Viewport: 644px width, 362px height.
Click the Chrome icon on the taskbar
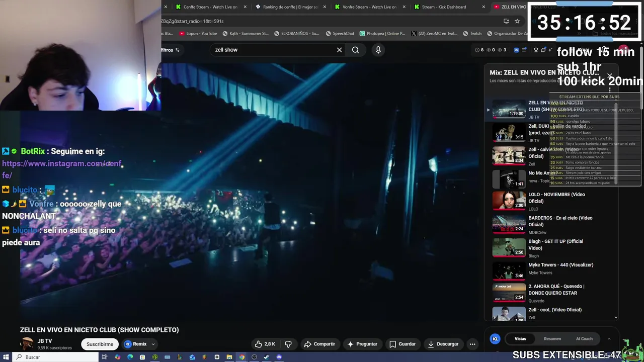pyautogui.click(x=242, y=357)
